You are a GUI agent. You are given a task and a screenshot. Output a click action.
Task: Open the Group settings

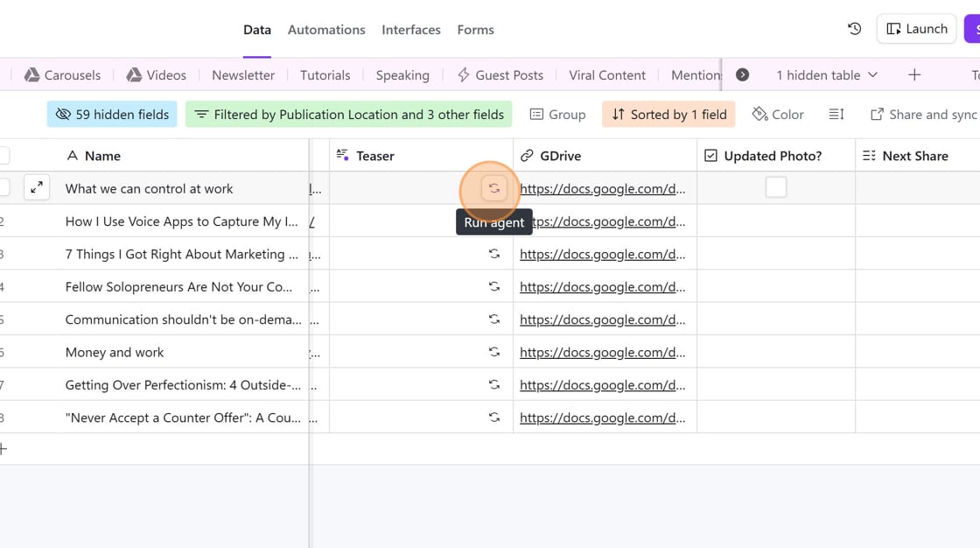557,114
